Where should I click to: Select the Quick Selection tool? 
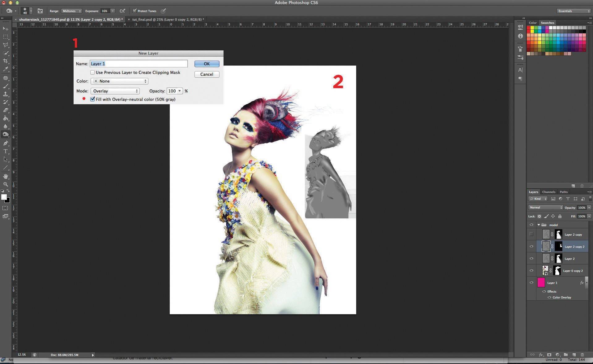6,53
